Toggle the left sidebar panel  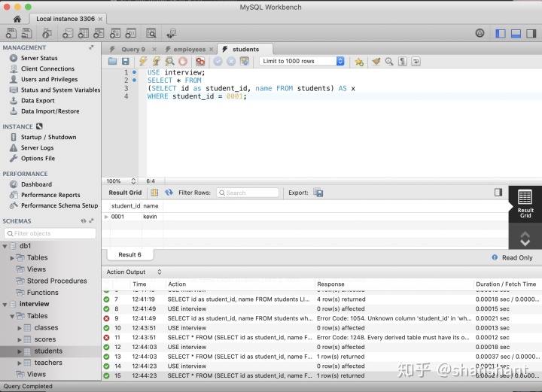tap(500, 33)
